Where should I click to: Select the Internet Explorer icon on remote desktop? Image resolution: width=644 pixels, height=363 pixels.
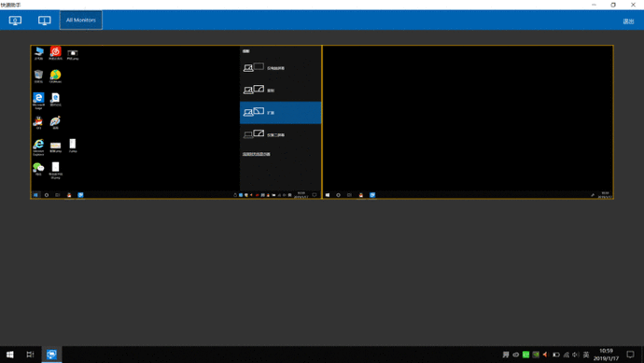[38, 147]
